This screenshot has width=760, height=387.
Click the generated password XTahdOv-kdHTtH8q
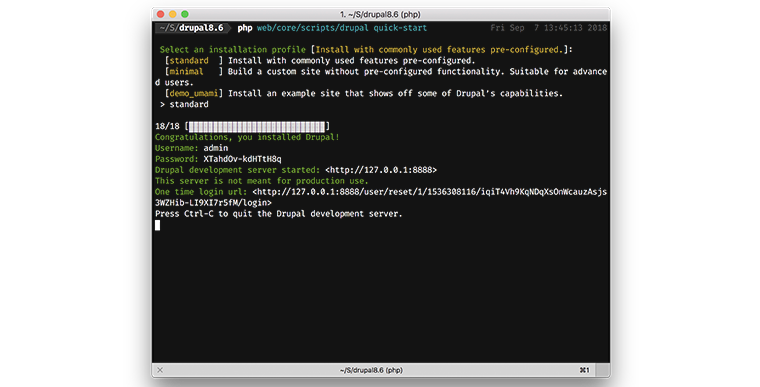(242, 159)
